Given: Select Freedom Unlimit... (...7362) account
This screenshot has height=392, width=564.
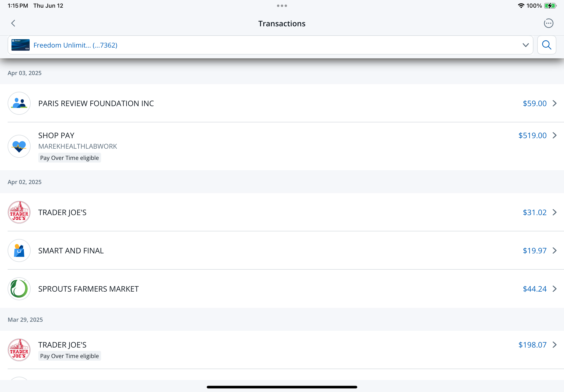Looking at the screenshot, I should coord(270,45).
